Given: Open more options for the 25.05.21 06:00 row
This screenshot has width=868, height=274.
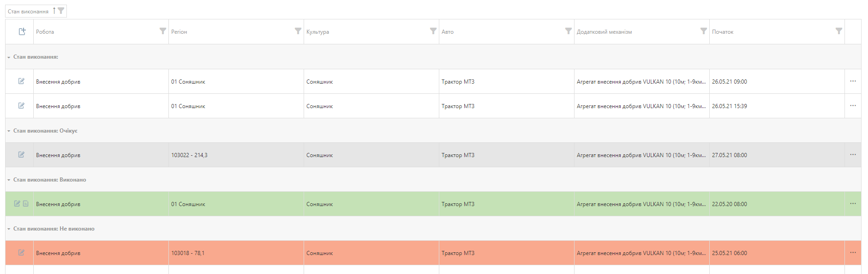Looking at the screenshot, I should point(853,253).
